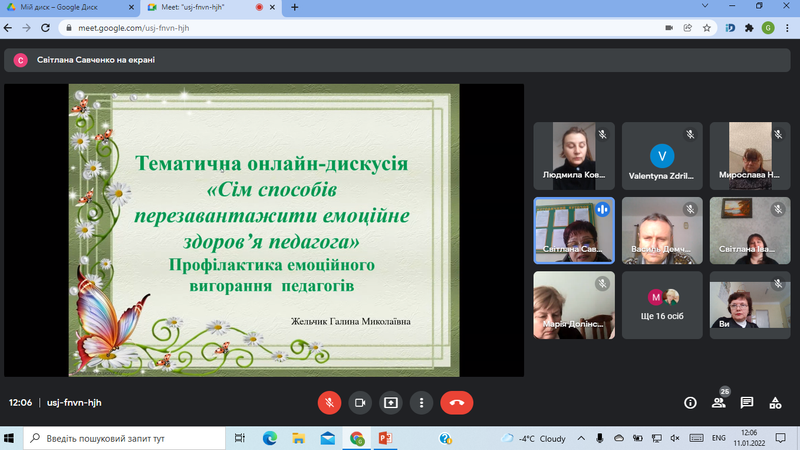Open the Windows Start menu
800x450 pixels.
point(9,438)
